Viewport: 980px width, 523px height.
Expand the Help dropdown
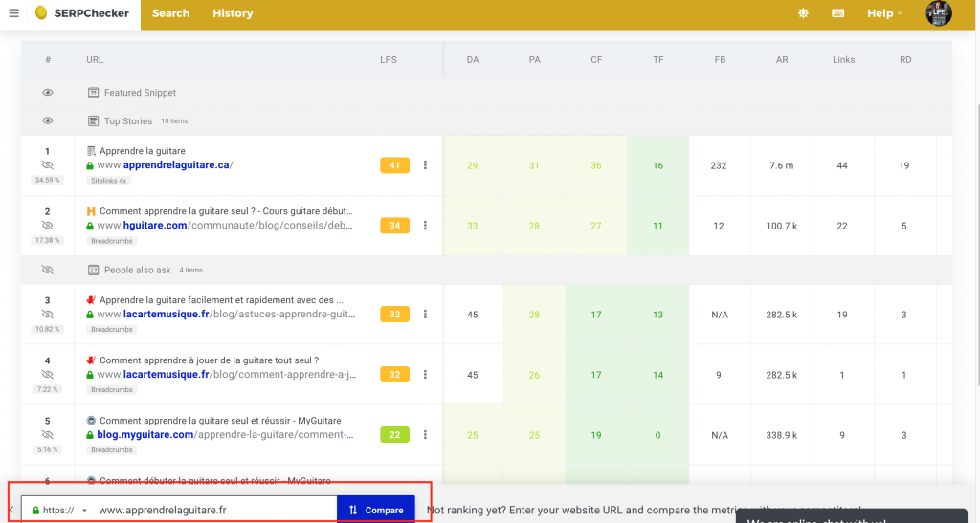click(884, 13)
